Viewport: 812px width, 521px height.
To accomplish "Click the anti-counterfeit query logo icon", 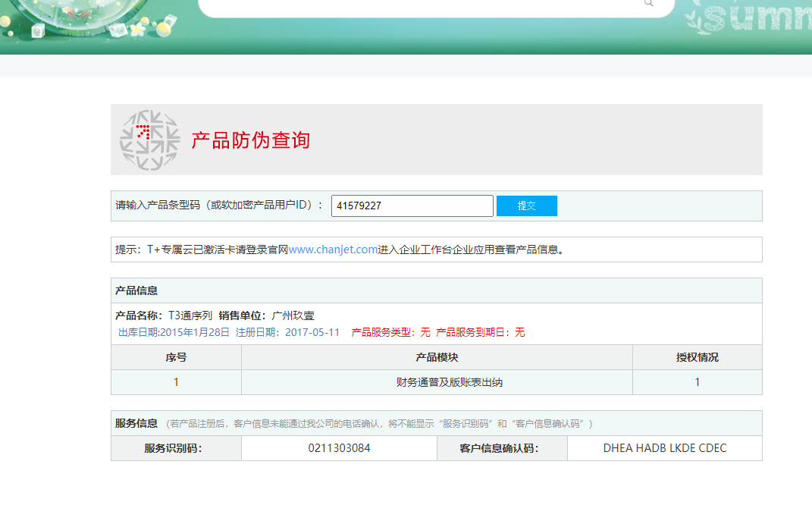I will (x=149, y=140).
